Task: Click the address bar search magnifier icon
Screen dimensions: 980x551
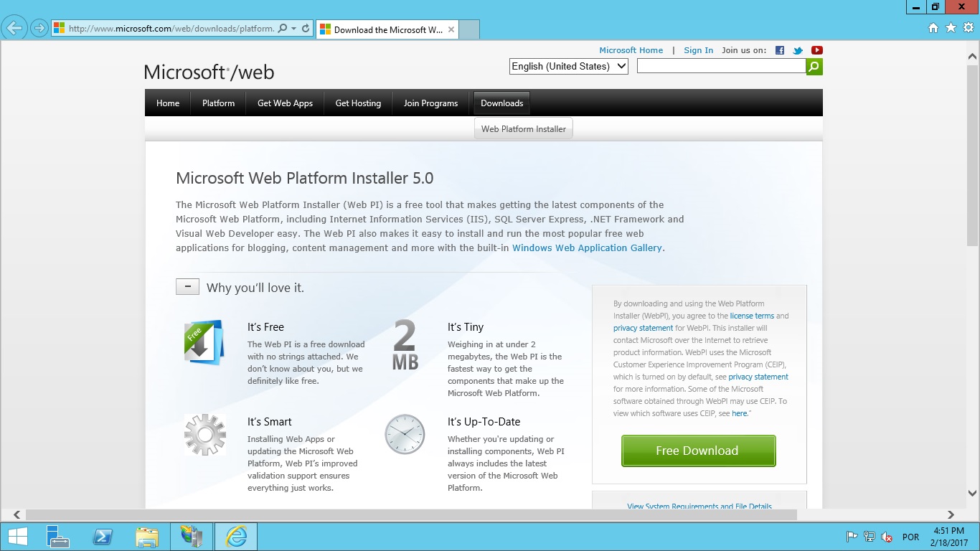Action: pos(282,29)
